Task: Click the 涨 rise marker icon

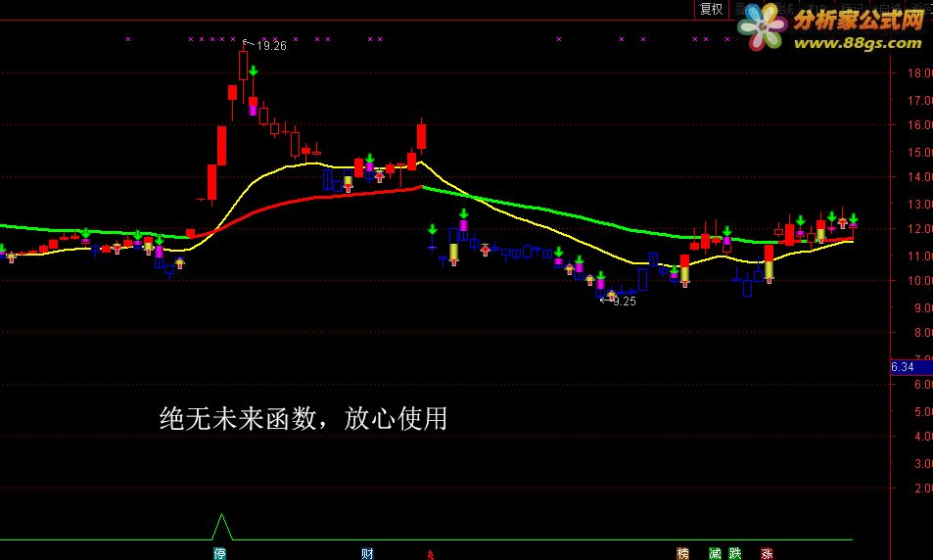Action: (x=767, y=554)
